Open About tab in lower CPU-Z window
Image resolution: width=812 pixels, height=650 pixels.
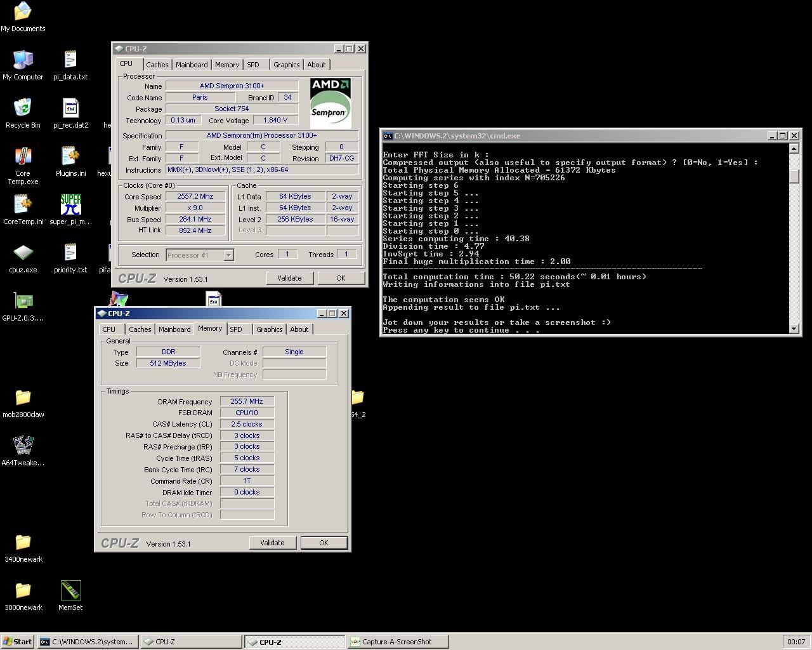[x=299, y=329]
